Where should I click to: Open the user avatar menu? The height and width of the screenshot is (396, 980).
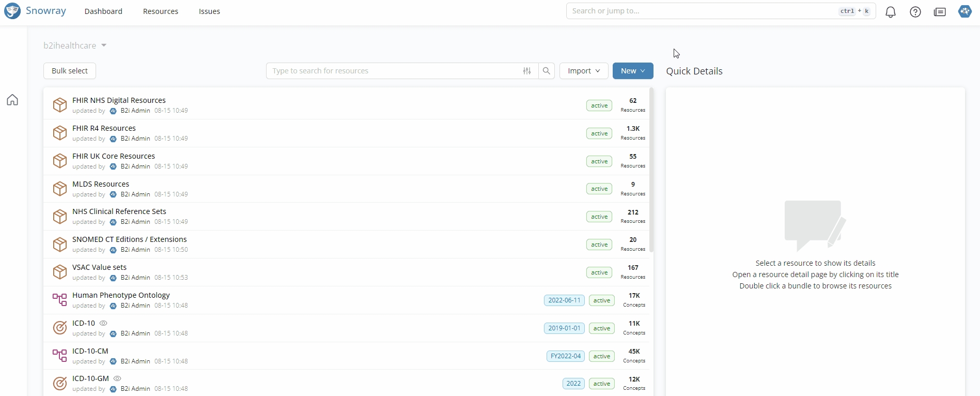[x=965, y=11]
